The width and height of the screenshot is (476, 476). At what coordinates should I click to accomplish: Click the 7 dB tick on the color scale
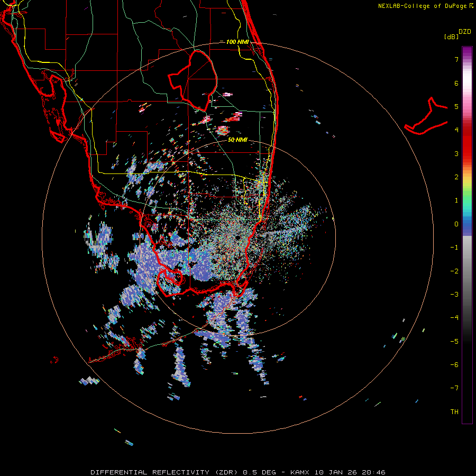point(456,59)
